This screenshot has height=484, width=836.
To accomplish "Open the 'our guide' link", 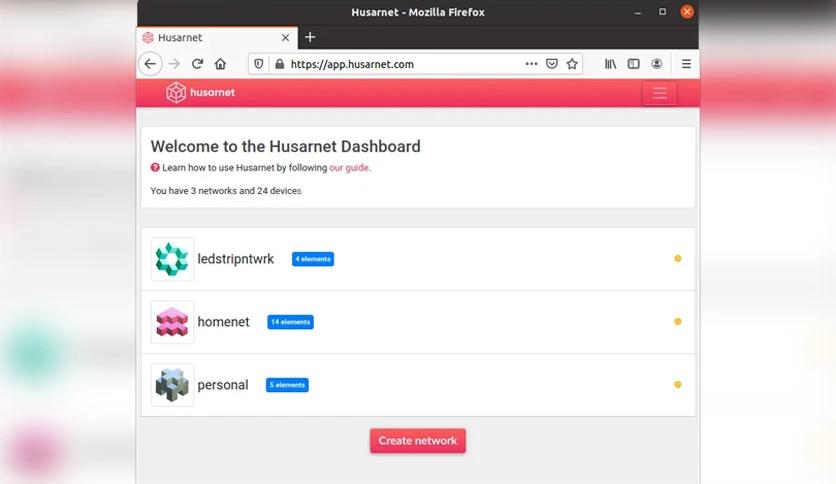I will [x=349, y=167].
